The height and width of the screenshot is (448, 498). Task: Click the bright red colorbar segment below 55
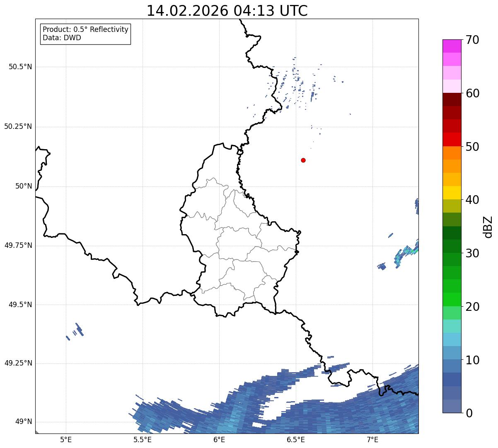coord(452,140)
